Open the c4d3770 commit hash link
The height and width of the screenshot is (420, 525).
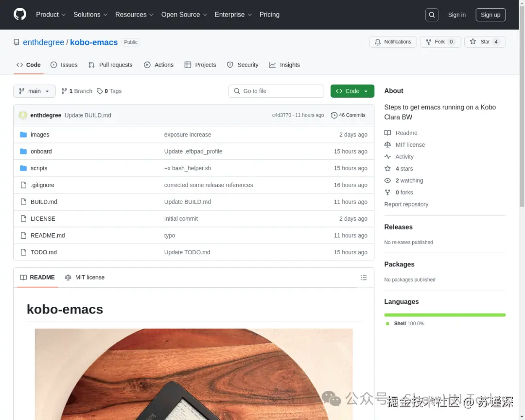(x=281, y=115)
